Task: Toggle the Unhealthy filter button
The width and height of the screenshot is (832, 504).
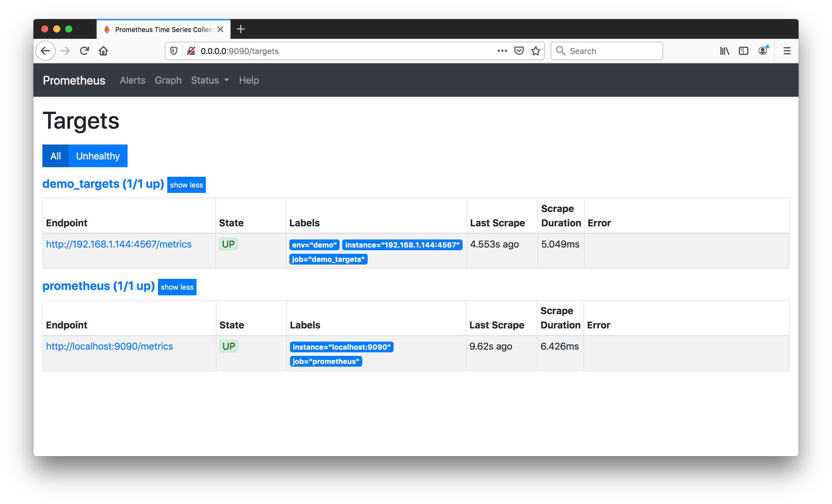Action: (x=97, y=156)
